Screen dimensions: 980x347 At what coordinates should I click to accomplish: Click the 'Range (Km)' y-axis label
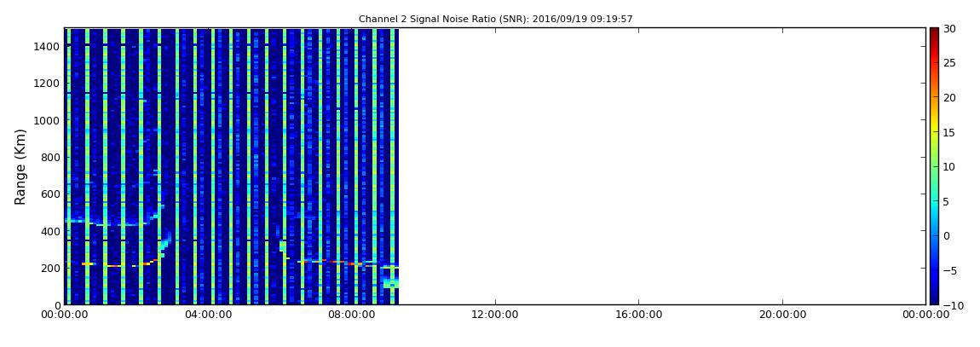point(20,167)
